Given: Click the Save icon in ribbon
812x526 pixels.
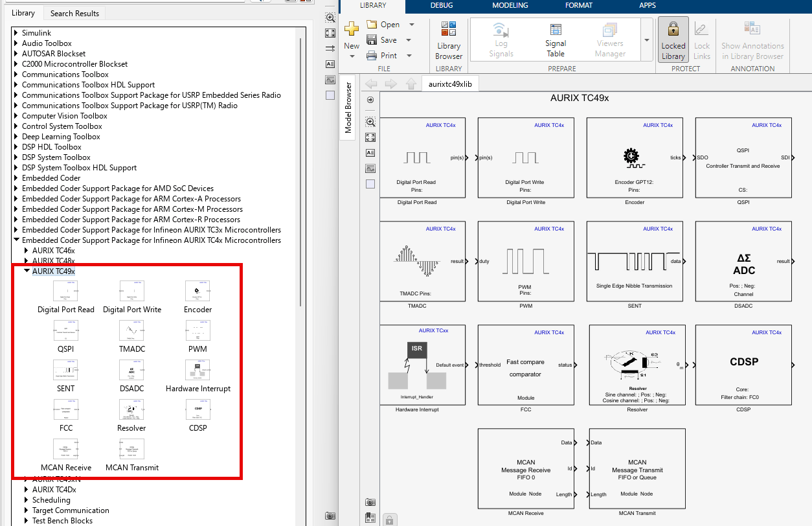Looking at the screenshot, I should (372, 40).
